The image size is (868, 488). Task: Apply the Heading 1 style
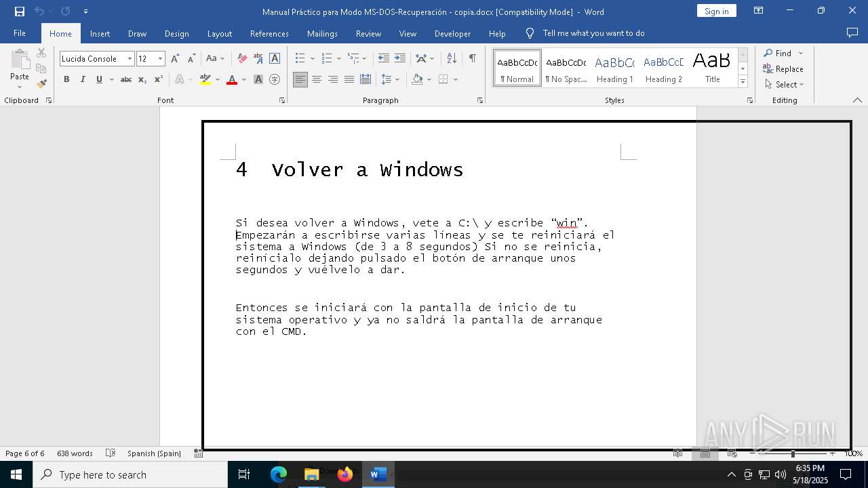point(614,68)
